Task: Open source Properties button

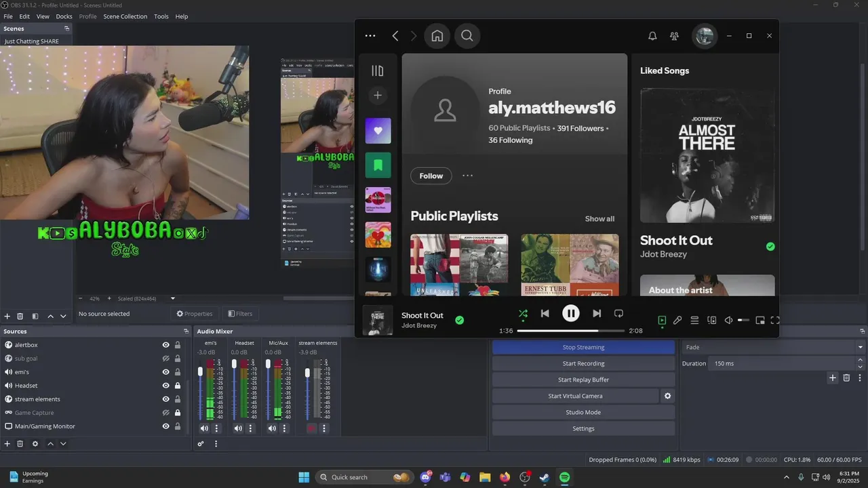Action: (195, 314)
